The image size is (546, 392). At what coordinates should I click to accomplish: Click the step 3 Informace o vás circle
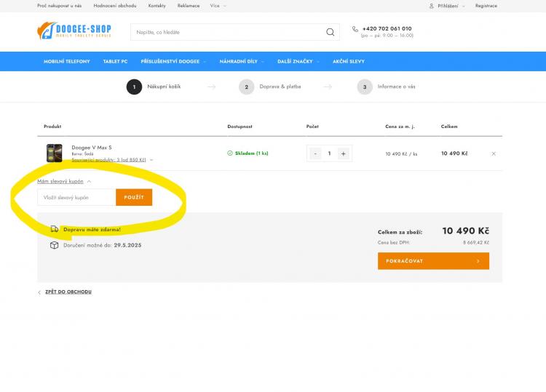pos(365,87)
